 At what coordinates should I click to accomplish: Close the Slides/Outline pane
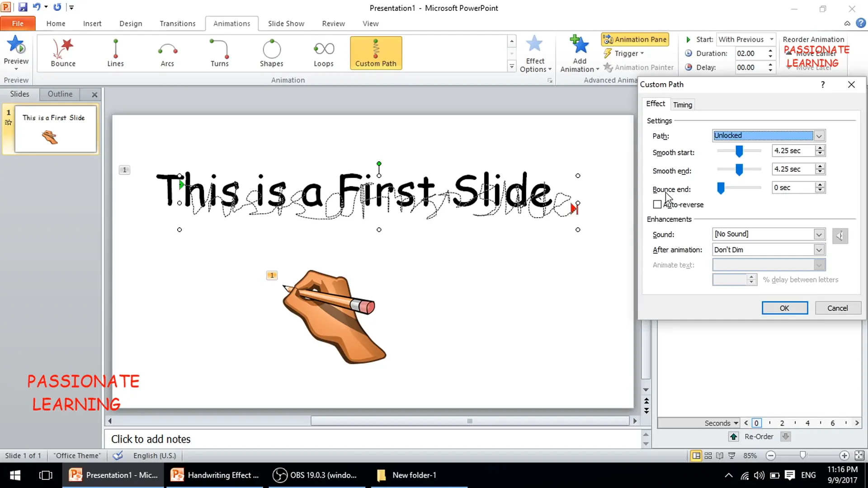pyautogui.click(x=94, y=94)
